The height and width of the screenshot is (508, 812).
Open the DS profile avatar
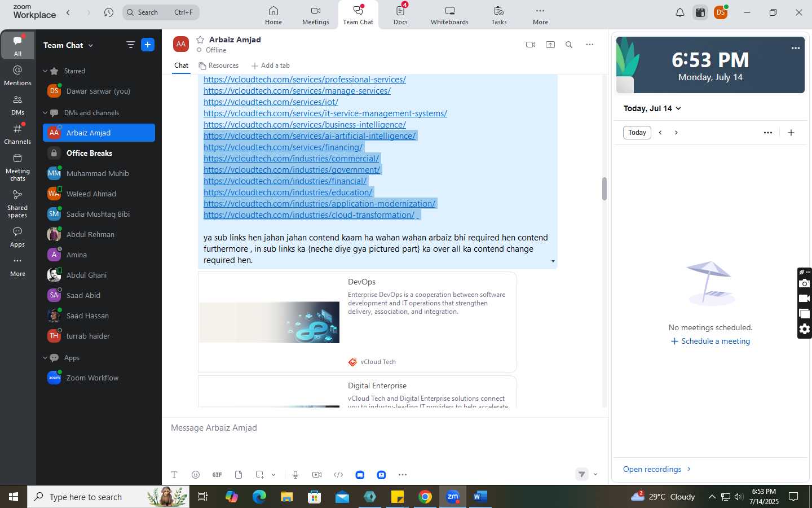click(x=721, y=12)
